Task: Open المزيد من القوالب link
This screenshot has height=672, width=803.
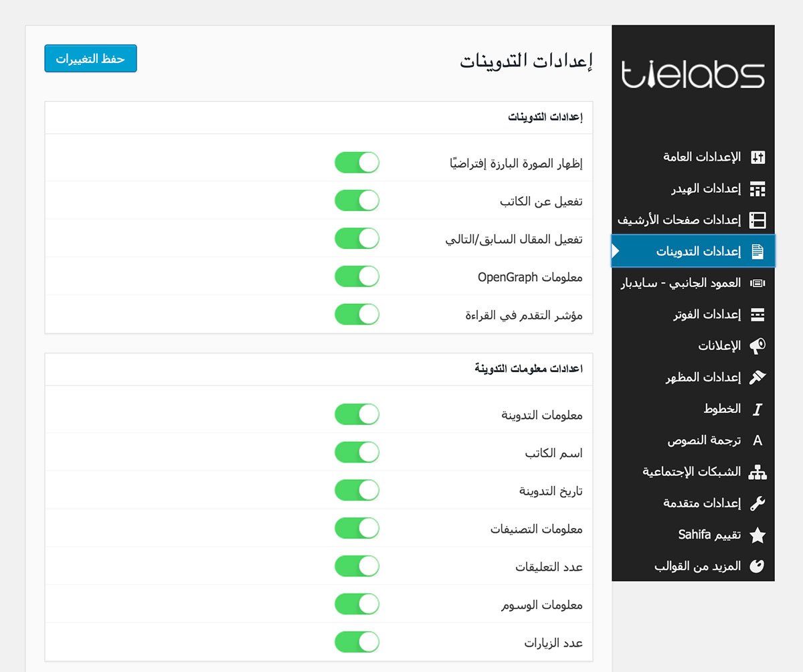Action: coord(693,566)
